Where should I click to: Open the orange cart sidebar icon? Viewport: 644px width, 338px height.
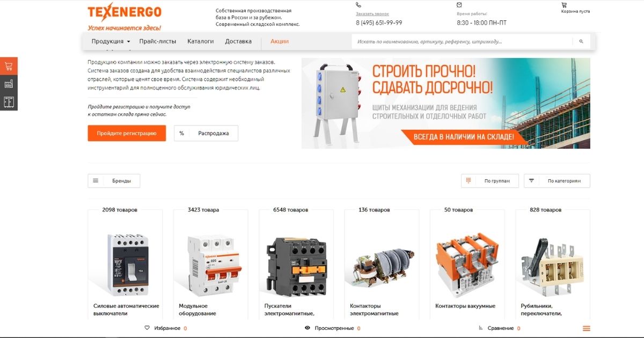pos(9,67)
